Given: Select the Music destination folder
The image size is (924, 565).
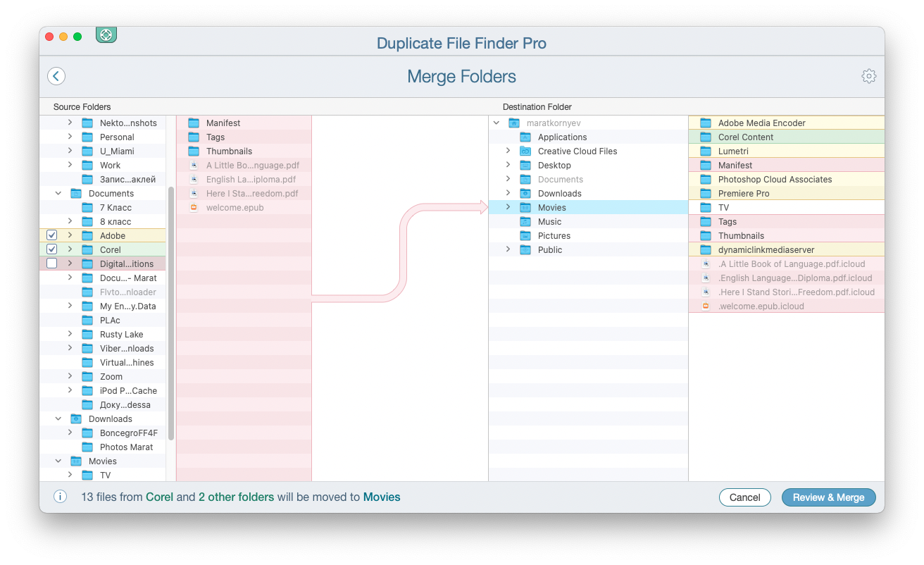Looking at the screenshot, I should tap(588, 221).
